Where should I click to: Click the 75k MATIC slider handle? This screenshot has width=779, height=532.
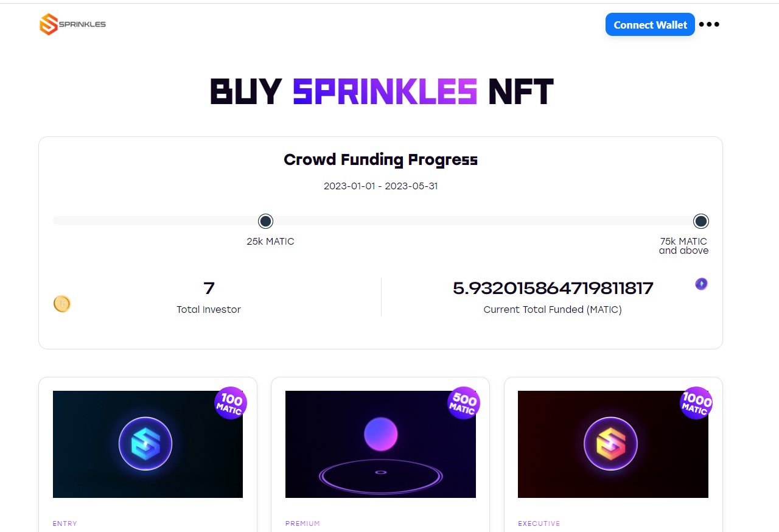pos(700,221)
